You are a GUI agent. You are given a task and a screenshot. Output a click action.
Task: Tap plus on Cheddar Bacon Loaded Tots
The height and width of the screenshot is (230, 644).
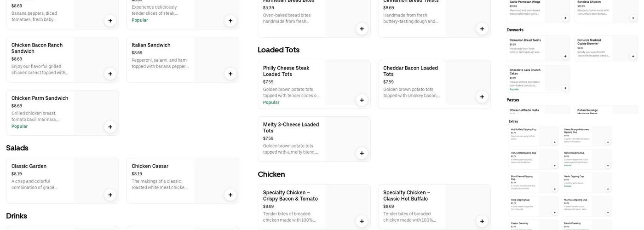(482, 97)
